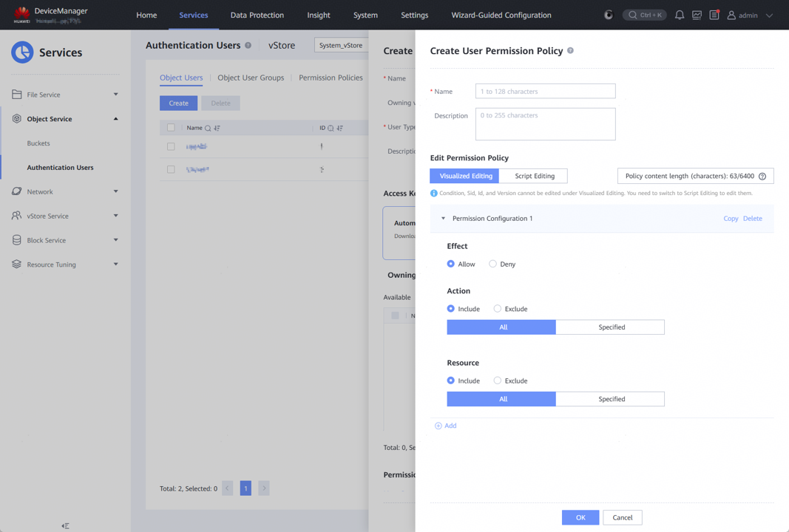Collapse the sidebar using the bottom icon
Screen dimensions: 789x532
tap(65, 526)
